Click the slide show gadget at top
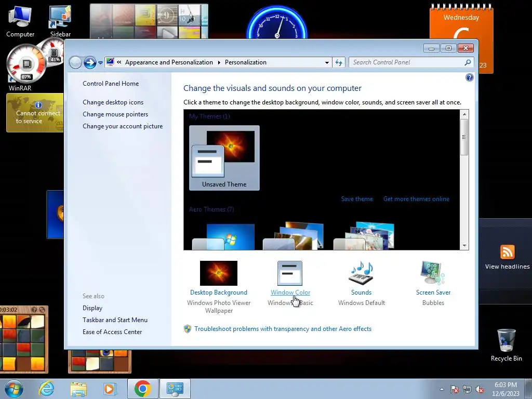Image resolution: width=532 pixels, height=399 pixels. click(149, 21)
